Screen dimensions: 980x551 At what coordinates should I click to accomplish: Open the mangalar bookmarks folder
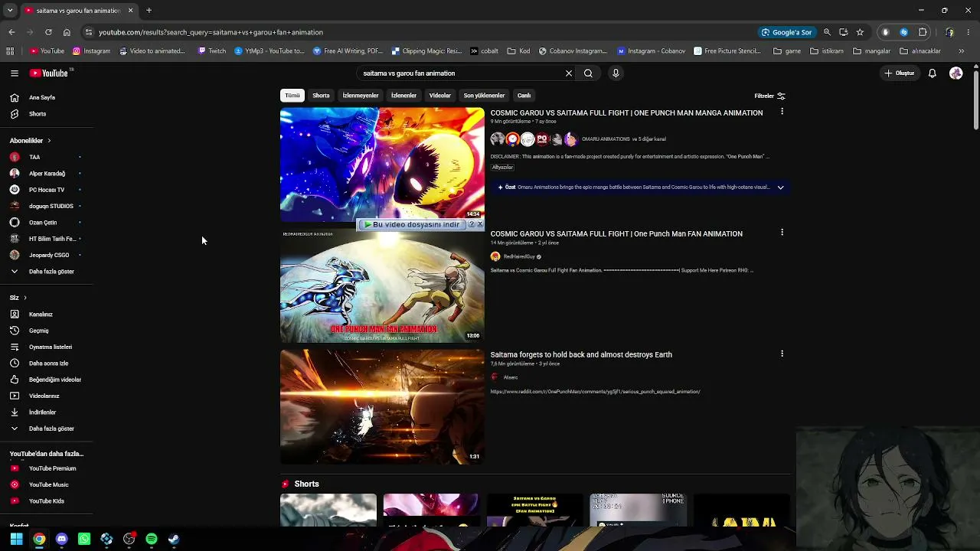[871, 51]
